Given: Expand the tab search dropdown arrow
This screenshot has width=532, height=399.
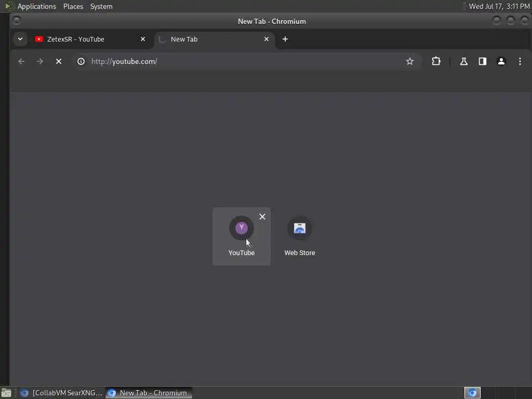Looking at the screenshot, I should pos(20,39).
